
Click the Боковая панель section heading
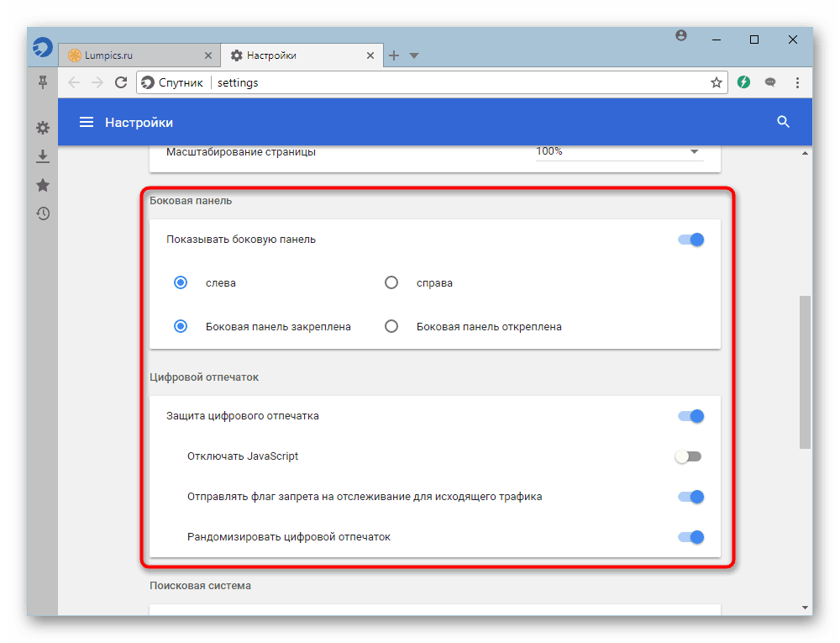(191, 200)
